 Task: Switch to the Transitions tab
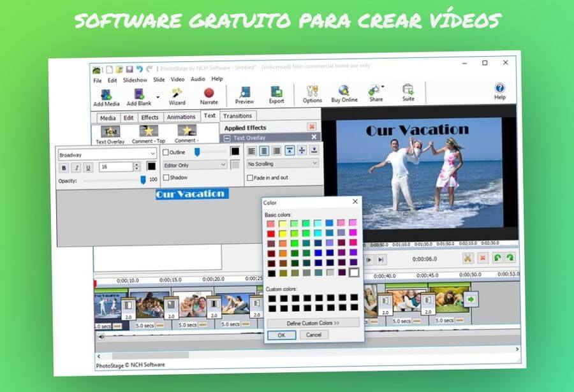click(x=238, y=116)
